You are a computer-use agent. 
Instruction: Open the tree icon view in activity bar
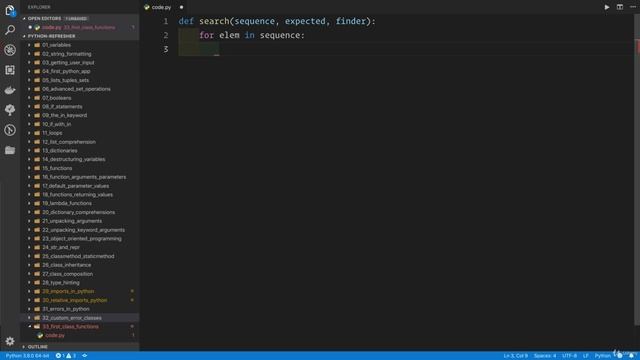coord(10,110)
